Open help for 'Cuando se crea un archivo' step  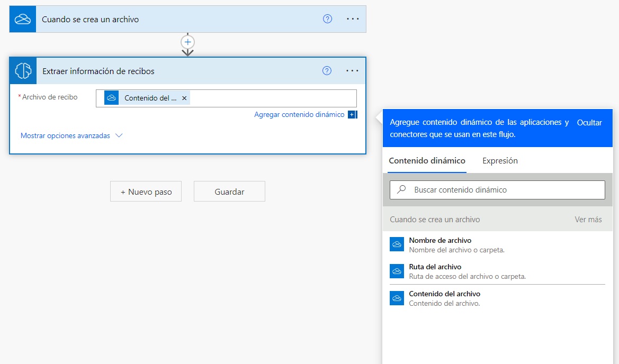coord(327,19)
